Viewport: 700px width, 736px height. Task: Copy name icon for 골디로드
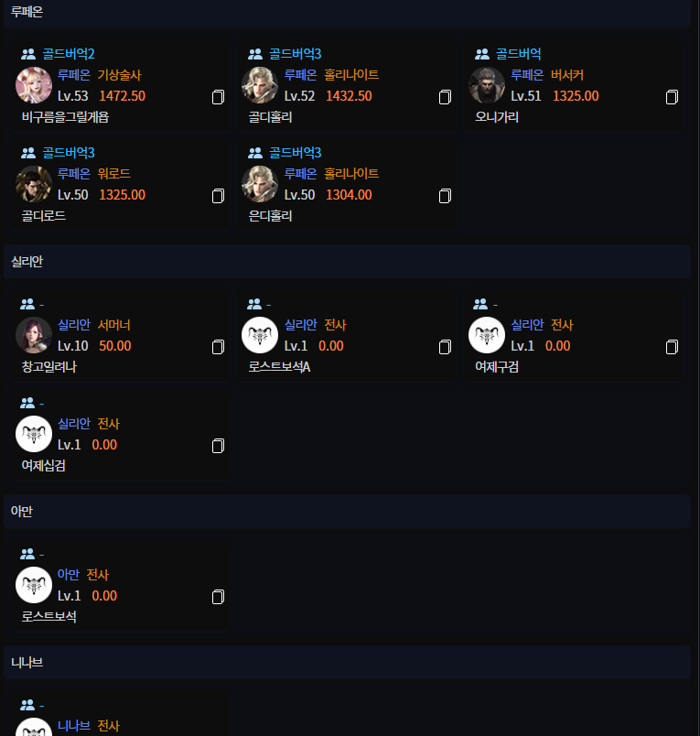tap(218, 196)
